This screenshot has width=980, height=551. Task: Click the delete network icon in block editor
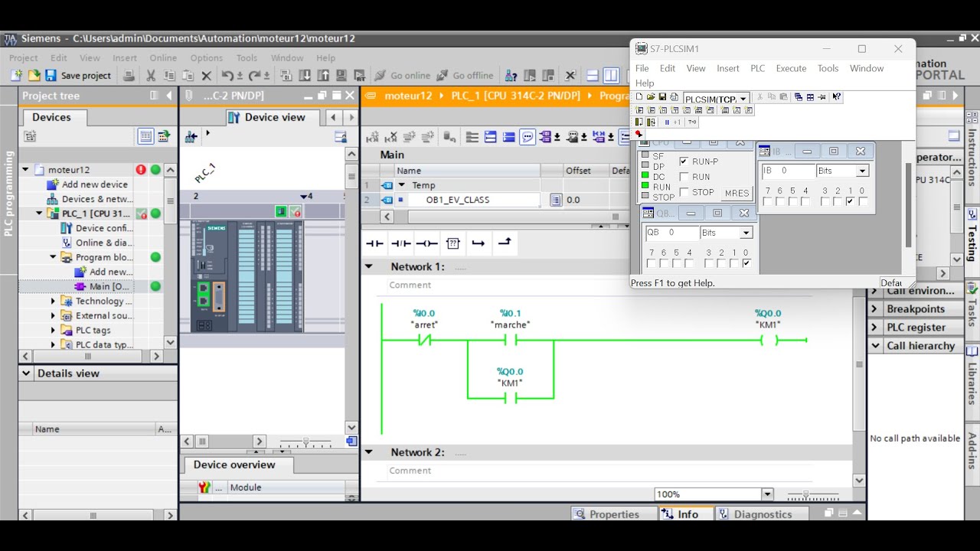pos(391,137)
